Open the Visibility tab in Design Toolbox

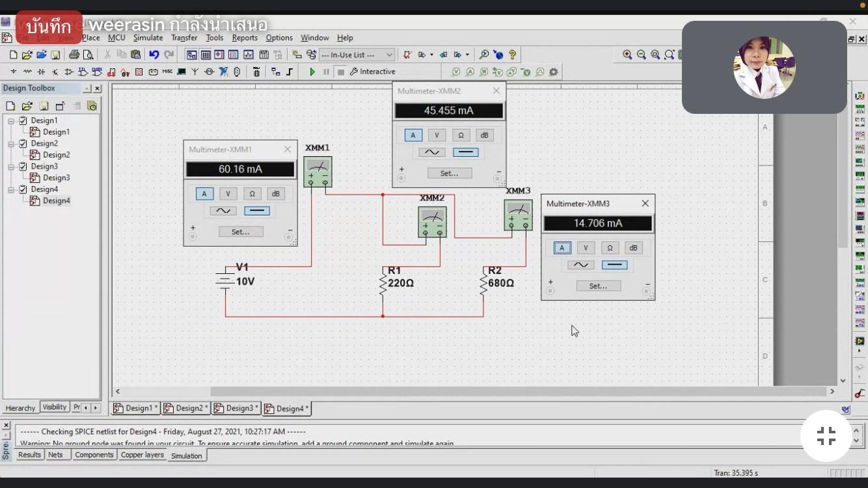click(55, 407)
